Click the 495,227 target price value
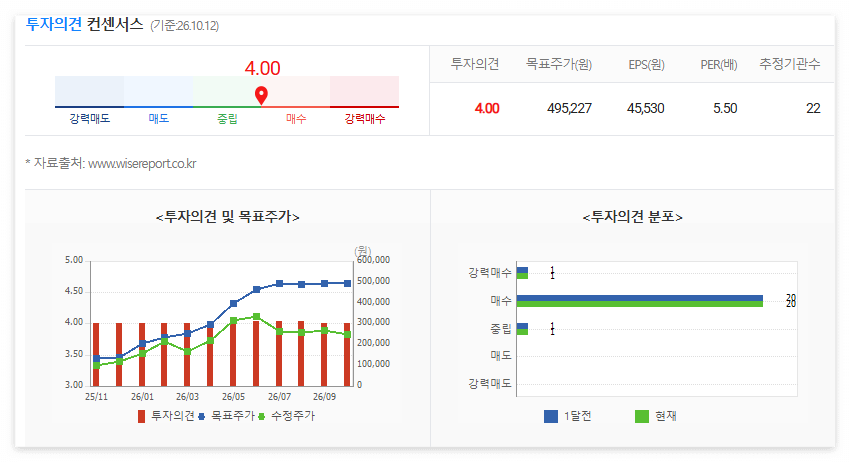 click(x=569, y=108)
